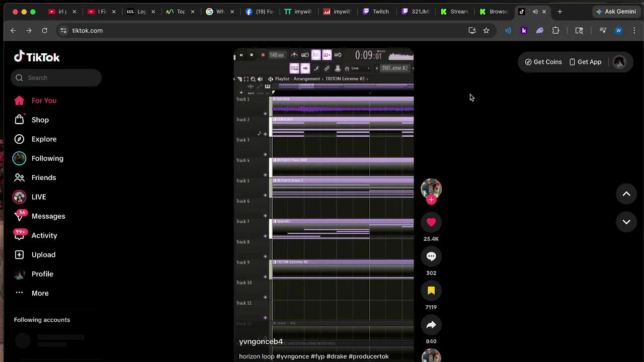Viewport: 644px width, 362px height.
Task: Open Messages with 36 badge
Action: click(48, 216)
